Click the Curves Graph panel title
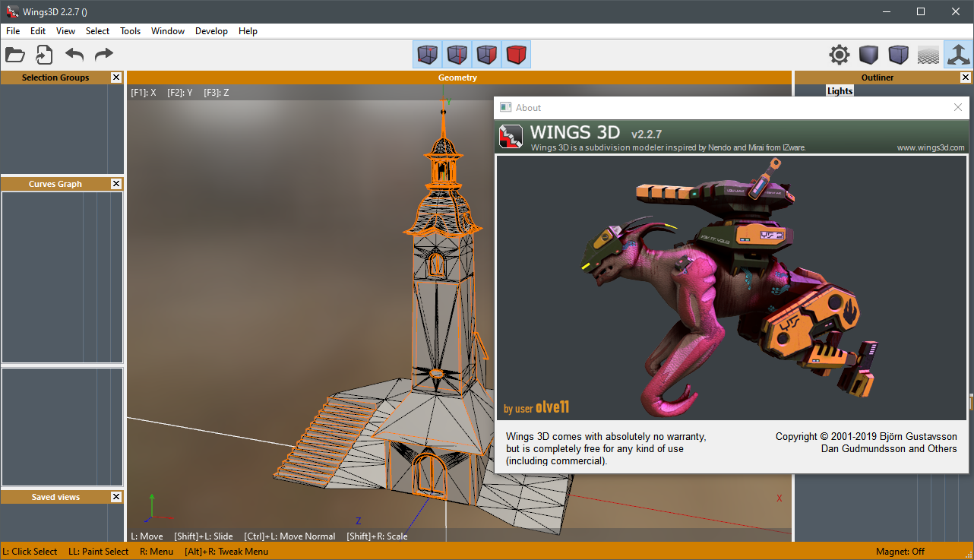Screen dimensions: 974x560 pyautogui.click(x=55, y=184)
